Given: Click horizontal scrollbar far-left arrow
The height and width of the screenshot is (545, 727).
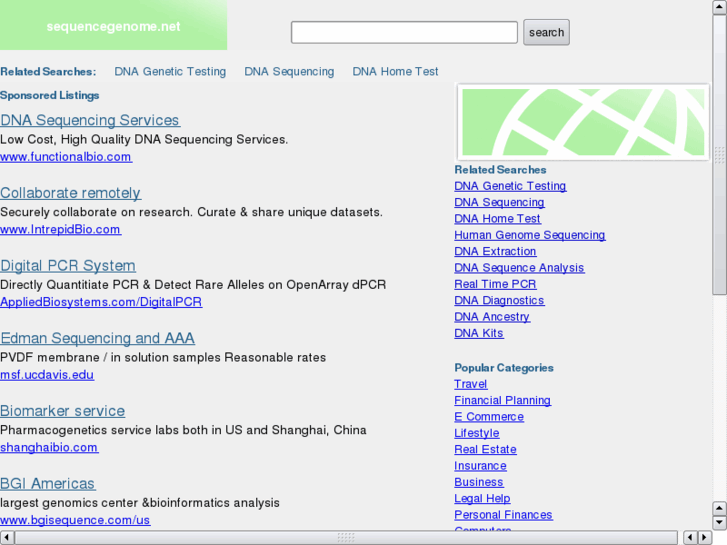Looking at the screenshot, I should click(x=6, y=538).
